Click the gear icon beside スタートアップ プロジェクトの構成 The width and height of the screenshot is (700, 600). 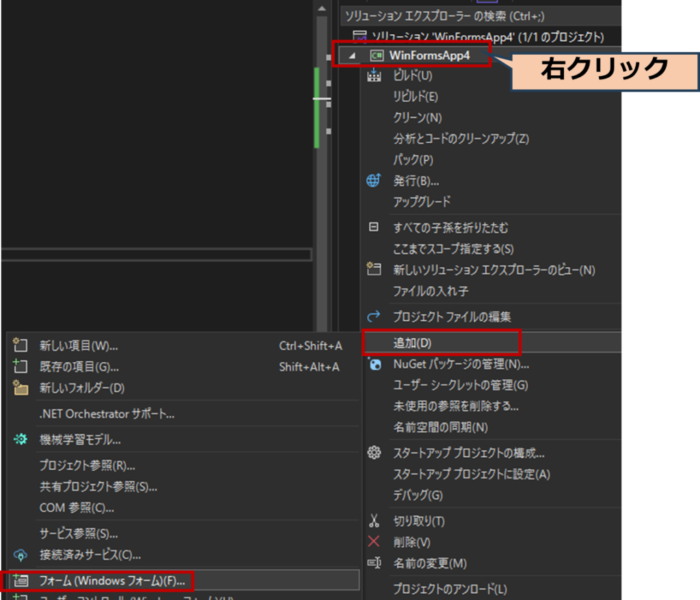click(x=374, y=452)
